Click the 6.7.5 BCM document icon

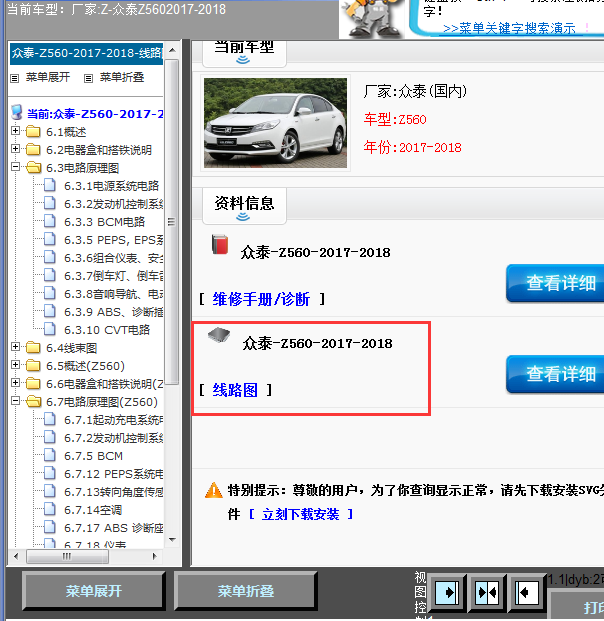tap(50, 455)
